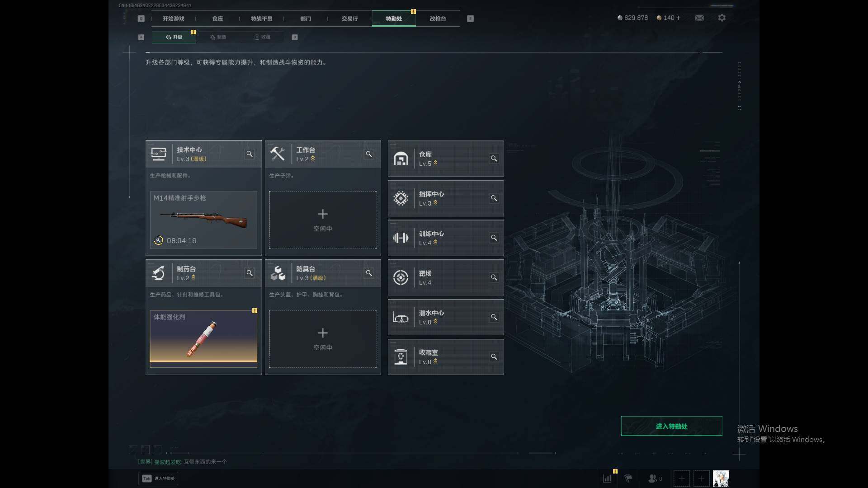Click the flag icon in bottom bar
Screen dimensions: 868x488
pos(628,478)
